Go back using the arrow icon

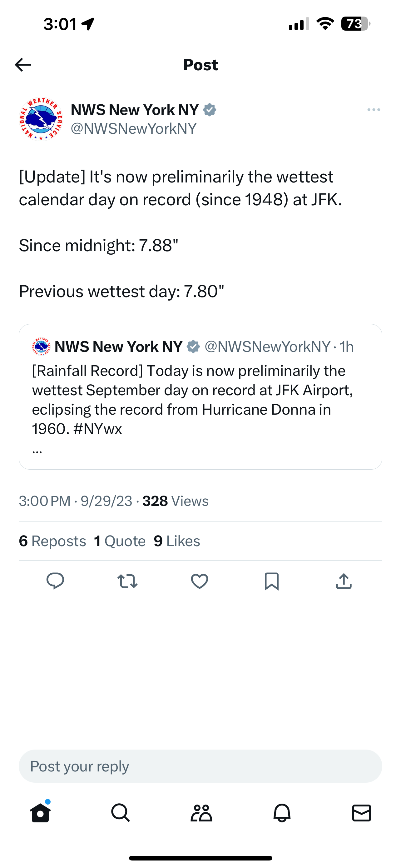[23, 65]
